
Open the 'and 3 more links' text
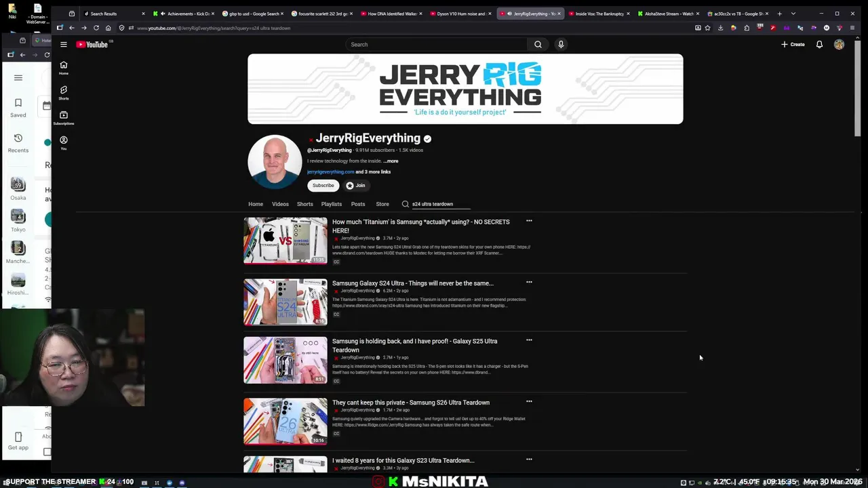coord(373,172)
